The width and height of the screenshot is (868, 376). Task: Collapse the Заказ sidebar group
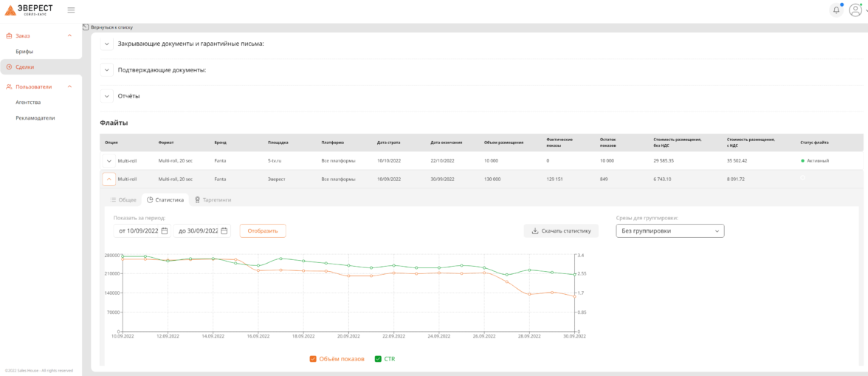[69, 35]
